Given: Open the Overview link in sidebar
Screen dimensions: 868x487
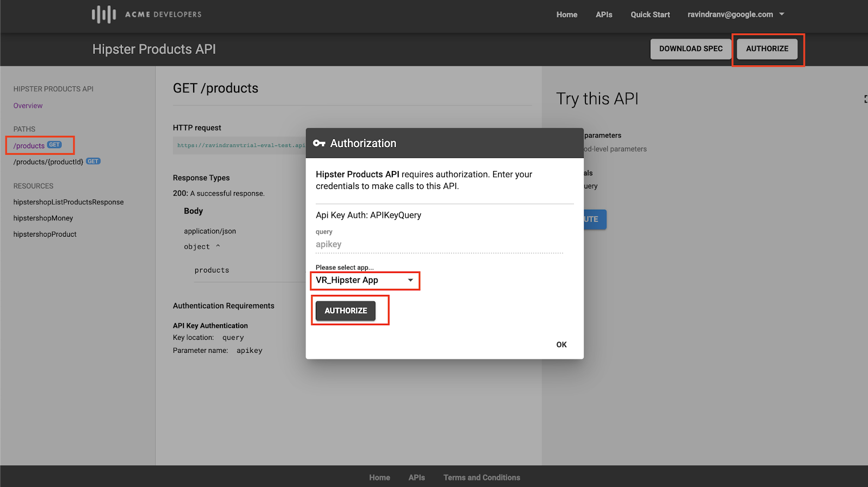Looking at the screenshot, I should click(28, 106).
